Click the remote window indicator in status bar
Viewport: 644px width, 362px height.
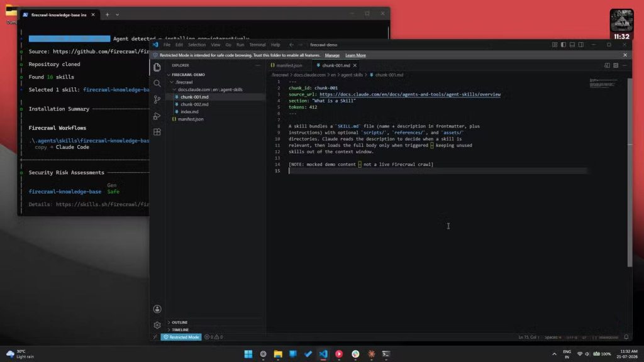click(x=155, y=337)
